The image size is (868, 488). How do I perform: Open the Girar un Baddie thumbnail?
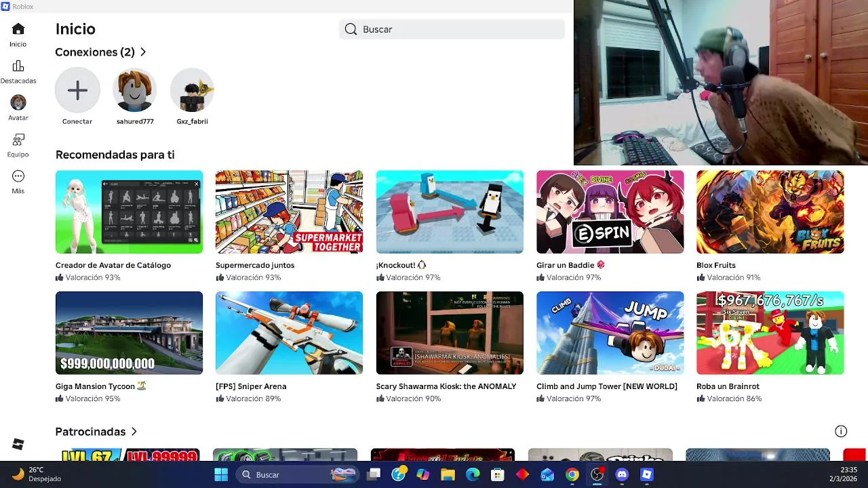coord(610,212)
